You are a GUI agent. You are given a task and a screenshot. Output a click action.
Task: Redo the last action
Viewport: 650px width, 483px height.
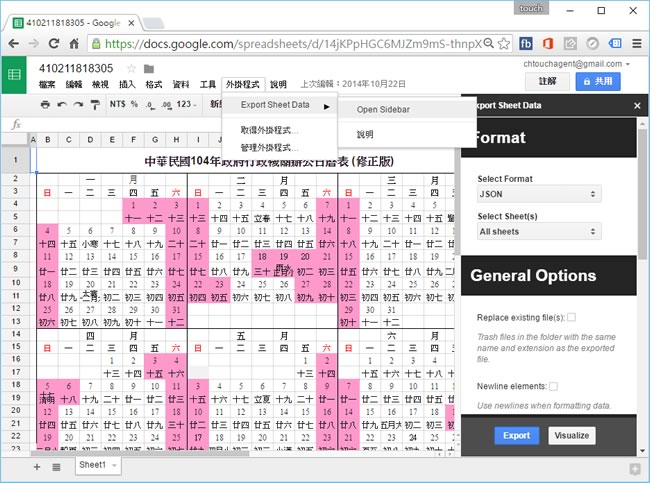click(78, 104)
